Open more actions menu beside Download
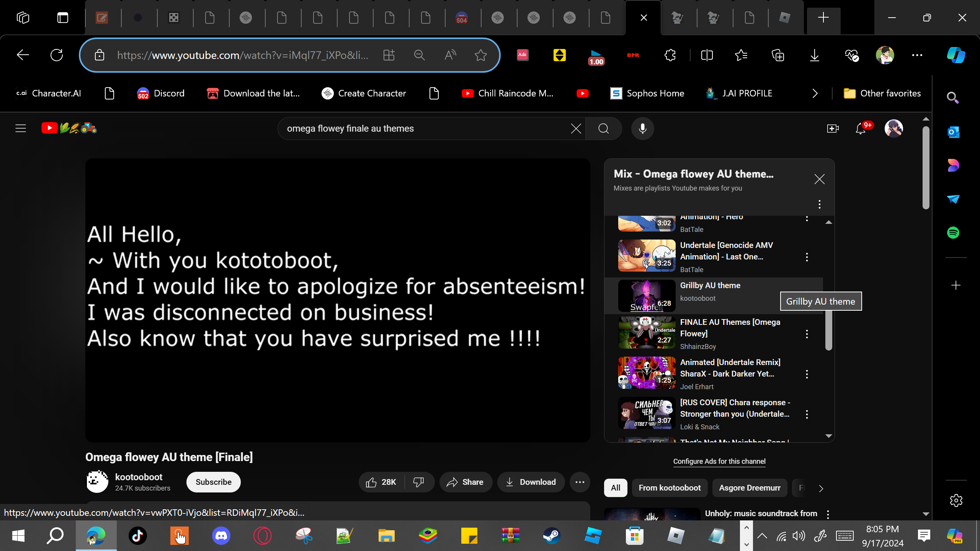Screen dimensions: 980x551 point(580,482)
